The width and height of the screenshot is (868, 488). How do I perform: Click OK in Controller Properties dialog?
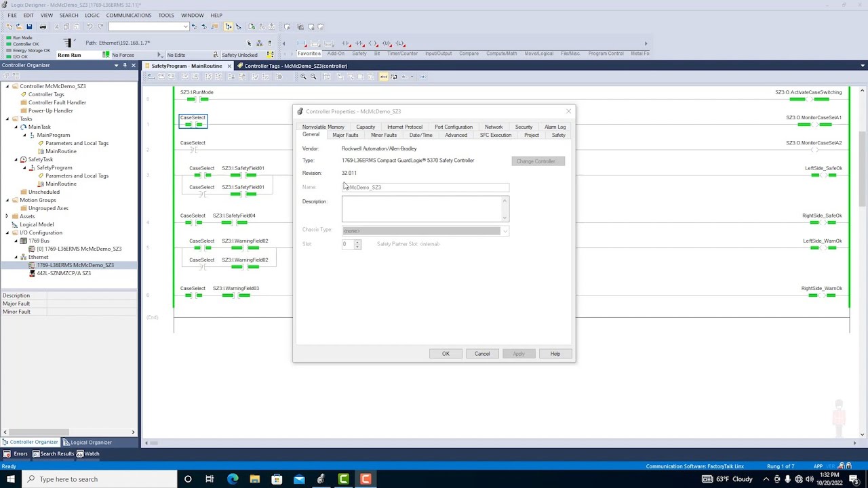tap(446, 354)
